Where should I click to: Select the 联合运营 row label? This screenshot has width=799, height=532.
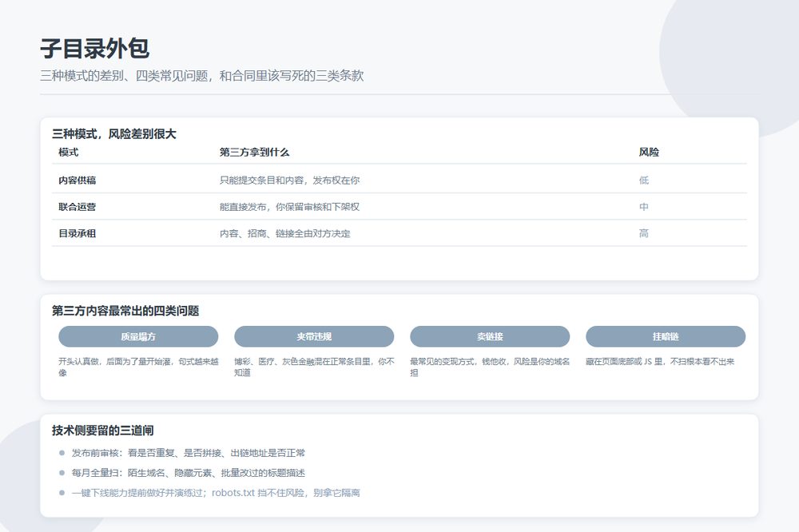[x=77, y=207]
